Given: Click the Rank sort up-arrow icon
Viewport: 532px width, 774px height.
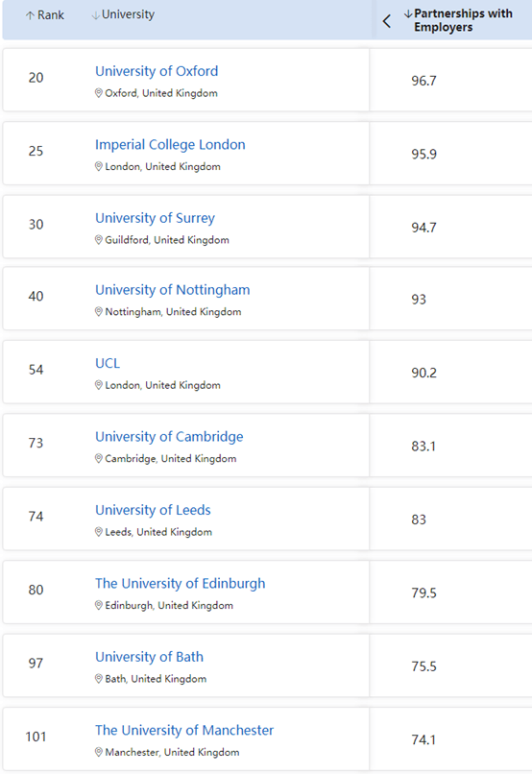Looking at the screenshot, I should point(30,15).
